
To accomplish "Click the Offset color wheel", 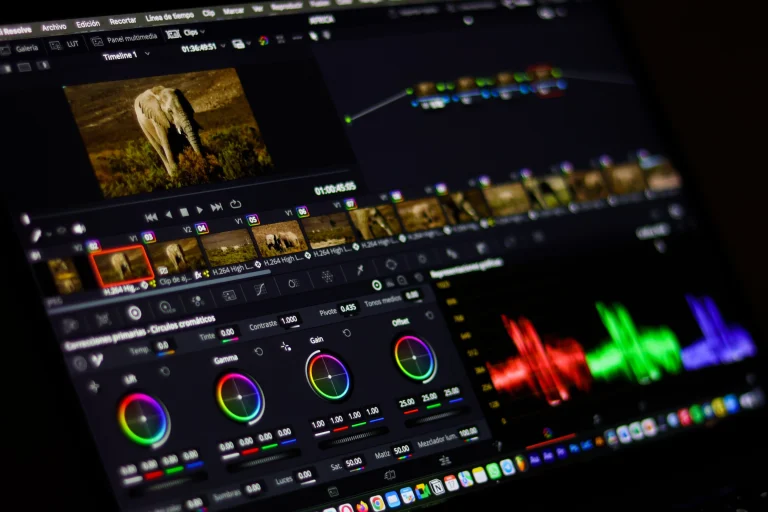I will point(414,358).
